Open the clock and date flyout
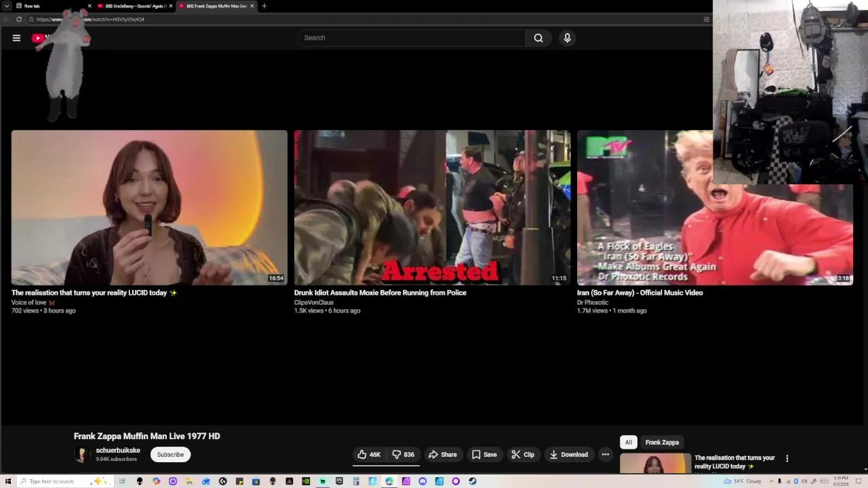This screenshot has height=488, width=868. (841, 481)
